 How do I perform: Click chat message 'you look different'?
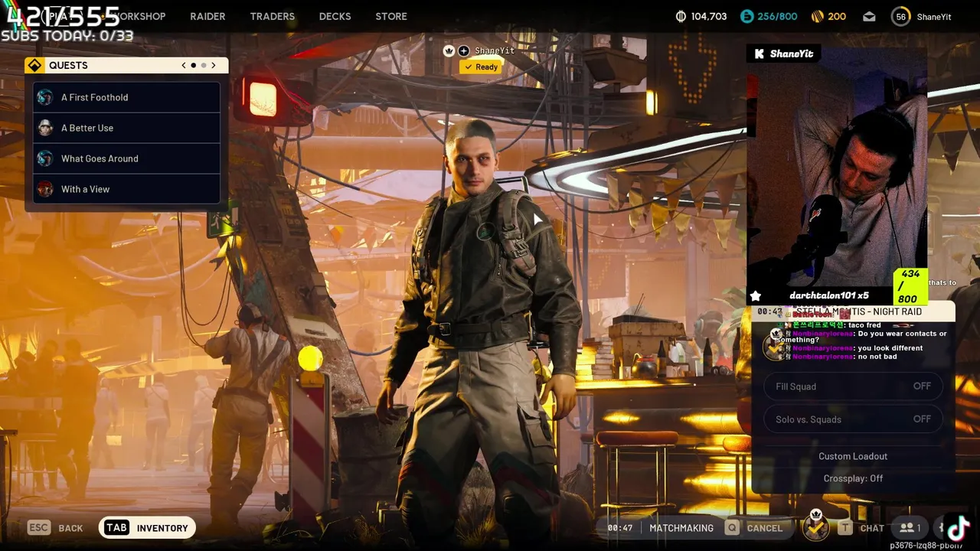(x=857, y=348)
